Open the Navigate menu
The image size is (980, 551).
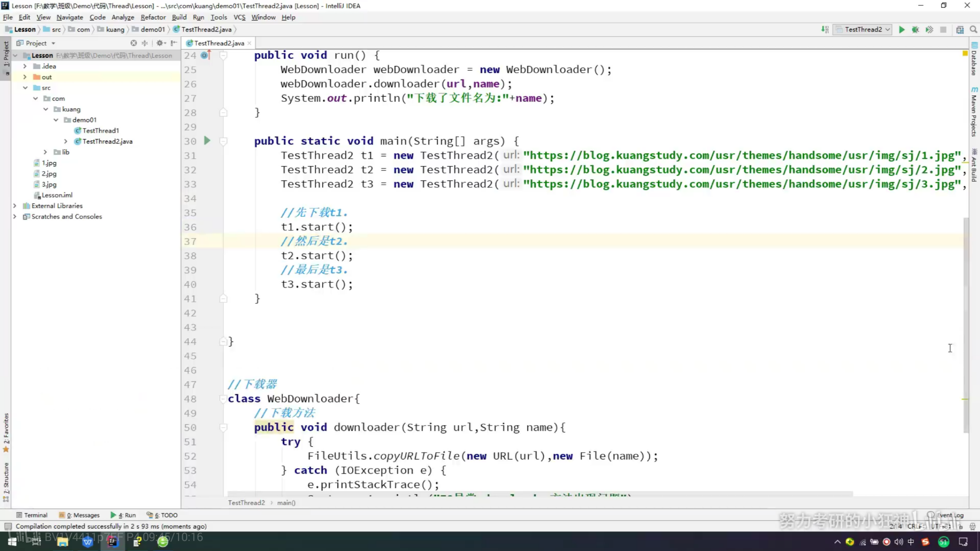point(69,17)
